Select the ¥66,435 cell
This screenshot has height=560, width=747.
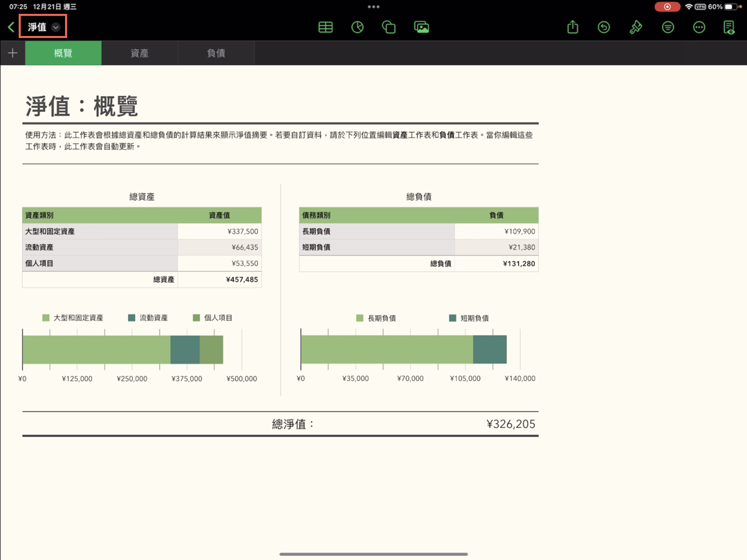pyautogui.click(x=220, y=247)
